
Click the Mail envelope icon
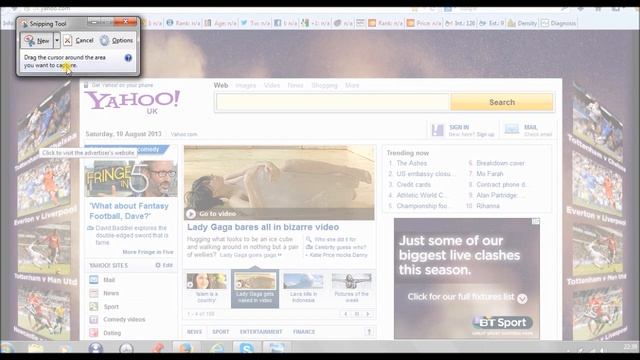click(511, 129)
